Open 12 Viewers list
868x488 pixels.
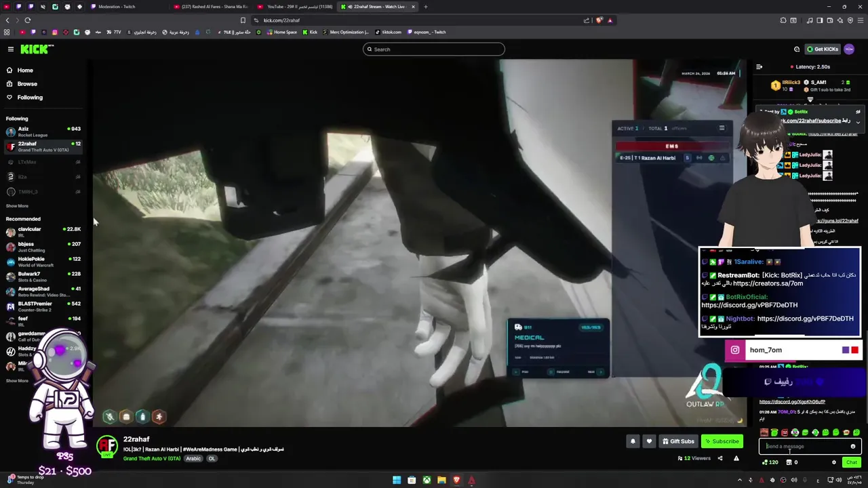[x=694, y=458]
